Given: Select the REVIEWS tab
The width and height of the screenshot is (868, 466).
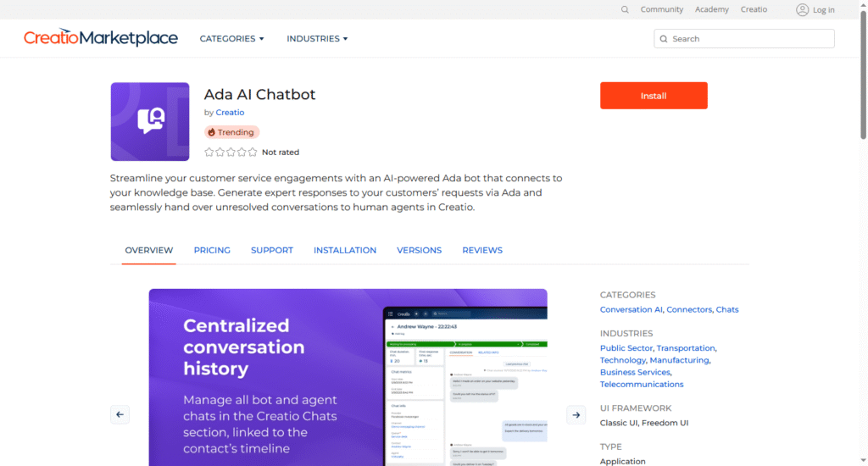Looking at the screenshot, I should coord(482,250).
